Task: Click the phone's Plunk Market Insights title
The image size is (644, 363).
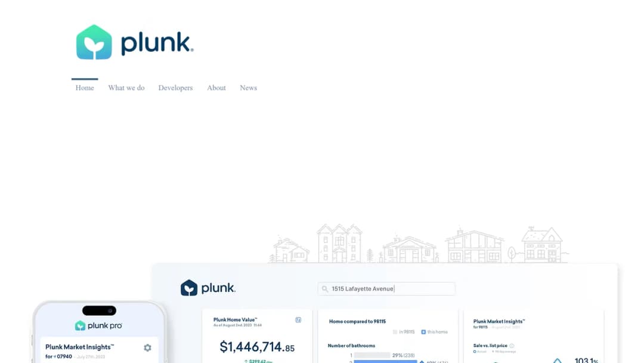Action: point(80,347)
